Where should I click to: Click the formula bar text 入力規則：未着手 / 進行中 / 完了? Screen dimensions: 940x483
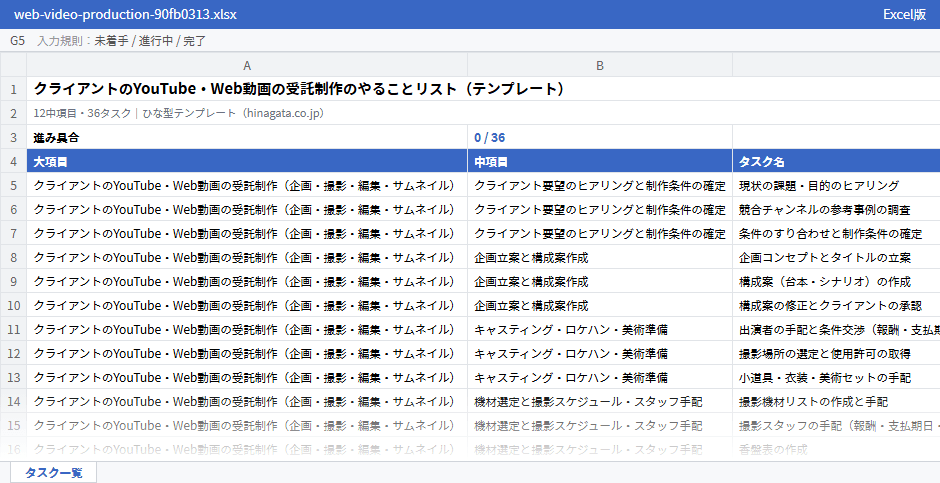click(x=122, y=41)
